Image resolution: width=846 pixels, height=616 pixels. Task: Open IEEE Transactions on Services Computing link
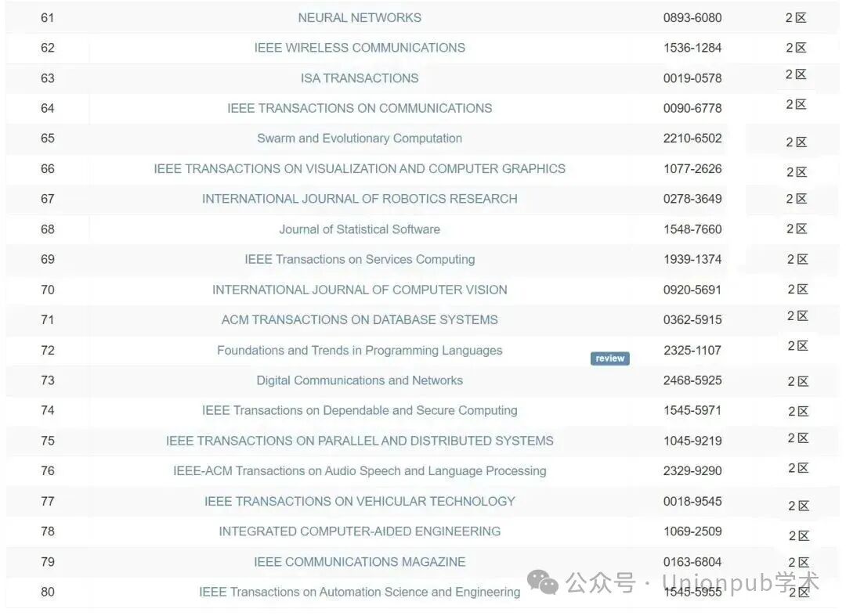[360, 259]
